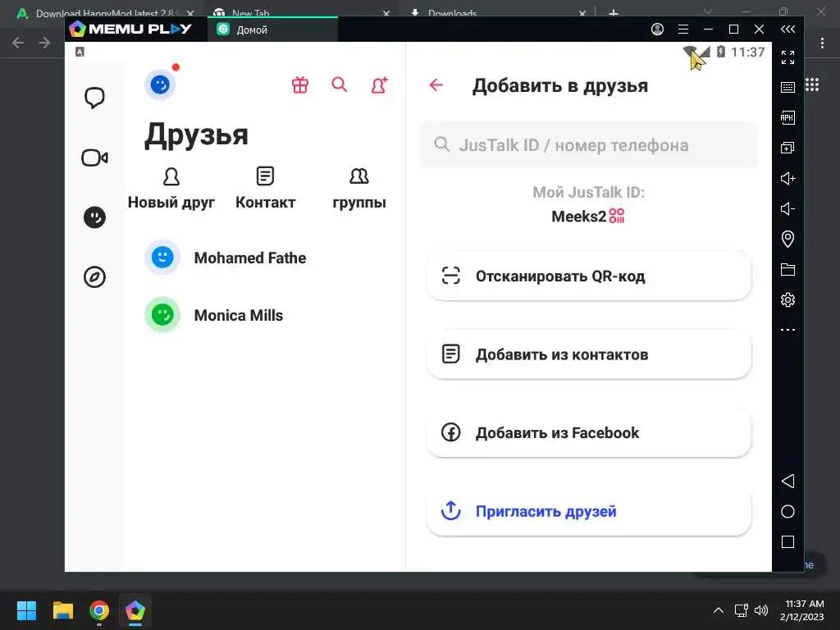Open the gift box icon
Image resolution: width=840 pixels, height=630 pixels.
(300, 84)
